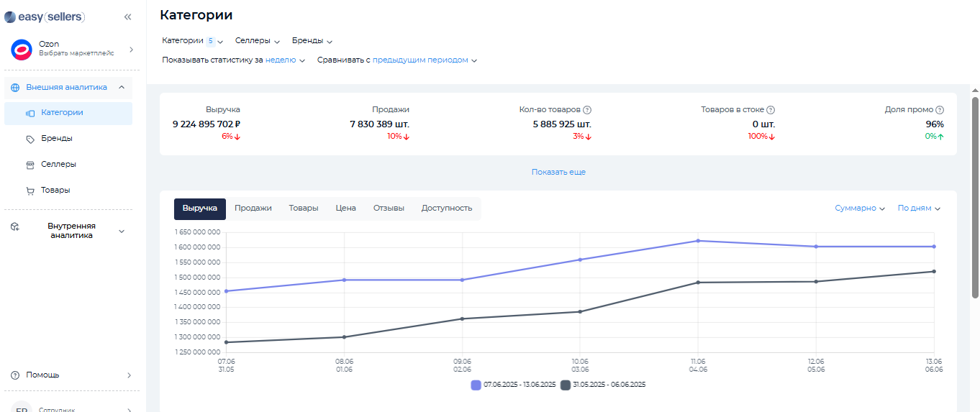980x412 pixels.
Task: Click the Показать еще link
Action: (x=558, y=173)
